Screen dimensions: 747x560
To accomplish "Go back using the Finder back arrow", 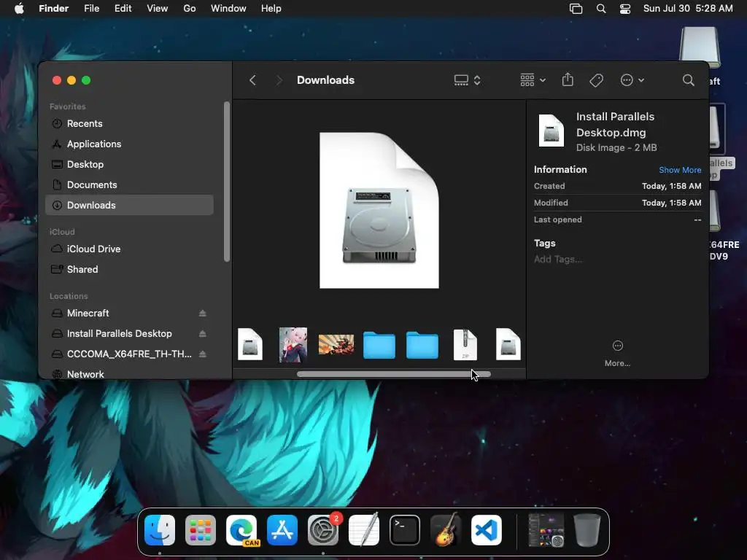I will click(253, 80).
